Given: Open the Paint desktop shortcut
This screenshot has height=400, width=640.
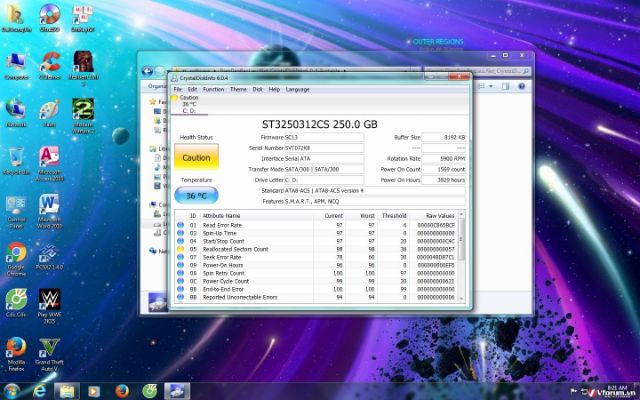Looking at the screenshot, I should tap(50, 113).
